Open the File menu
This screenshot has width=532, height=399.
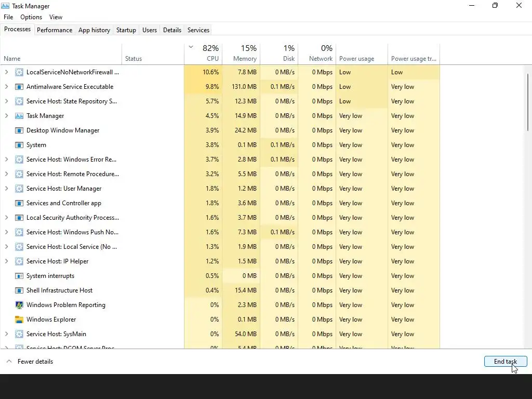point(8,17)
